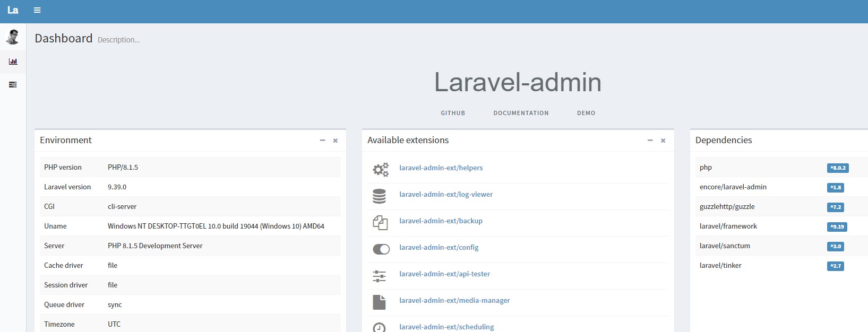This screenshot has width=868, height=332.
Task: Open laravel-admin-ext/media-manager link
Action: coord(454,300)
